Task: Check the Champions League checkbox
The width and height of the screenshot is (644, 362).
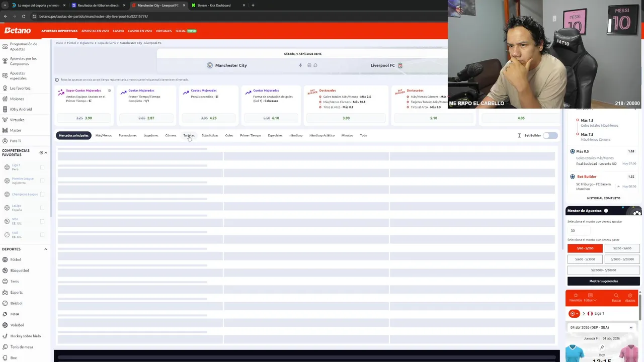Action: (42, 194)
